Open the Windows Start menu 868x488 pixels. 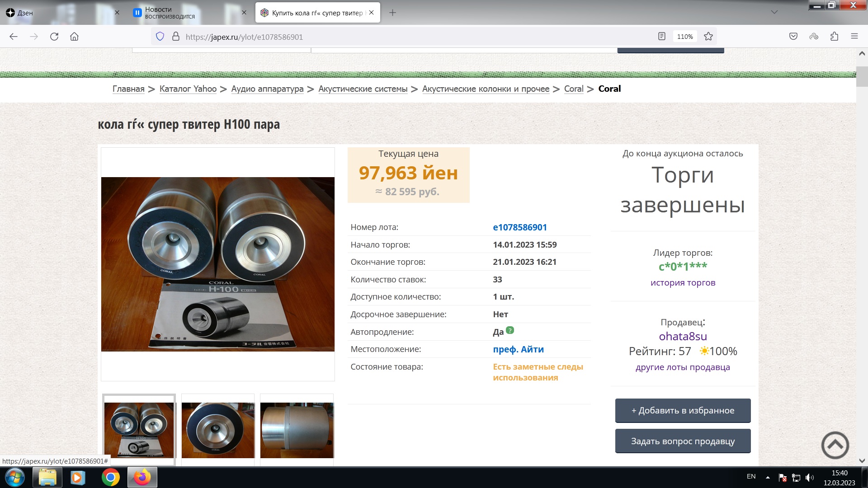pos(14,477)
